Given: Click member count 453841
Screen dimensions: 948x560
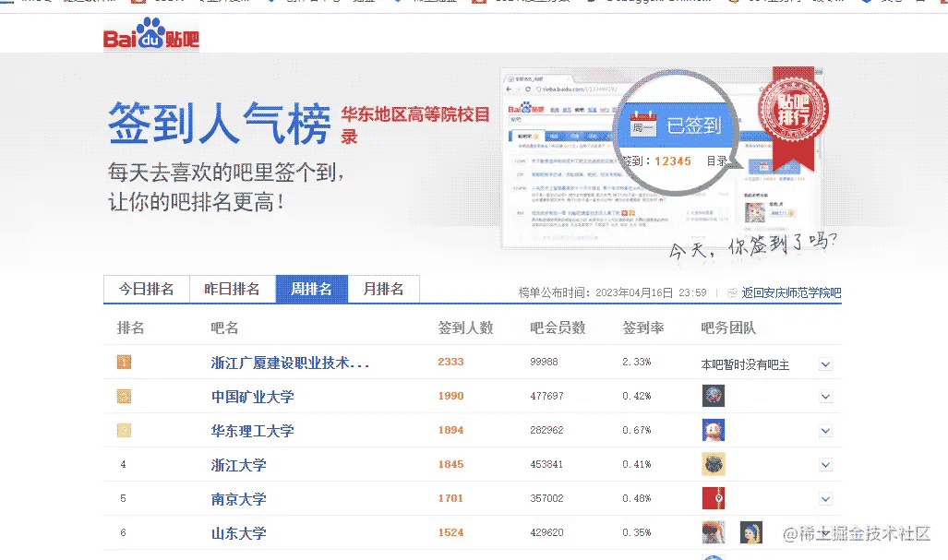Looking at the screenshot, I should pos(546,464).
